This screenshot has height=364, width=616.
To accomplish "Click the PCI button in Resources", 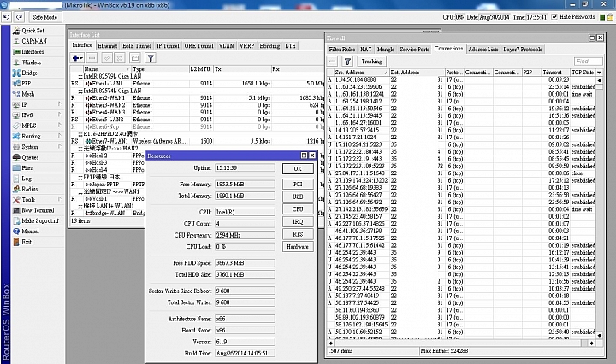I will [298, 184].
